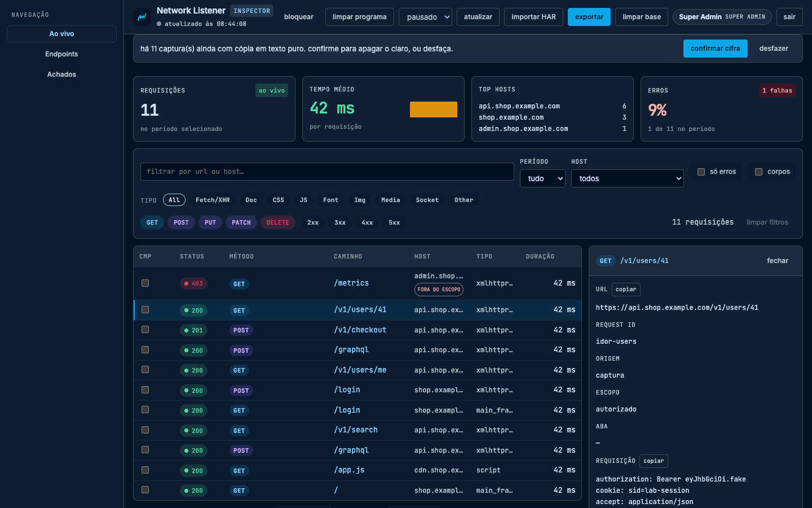Viewport: 812px width, 508px height.
Task: Tick the checkbox on the /metrics row
Action: 145,283
